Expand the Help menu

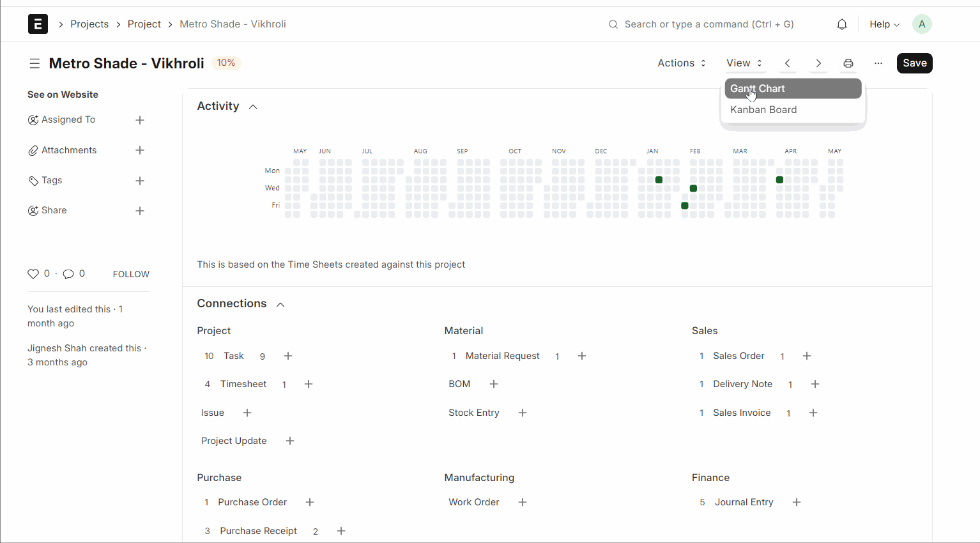[x=884, y=24]
